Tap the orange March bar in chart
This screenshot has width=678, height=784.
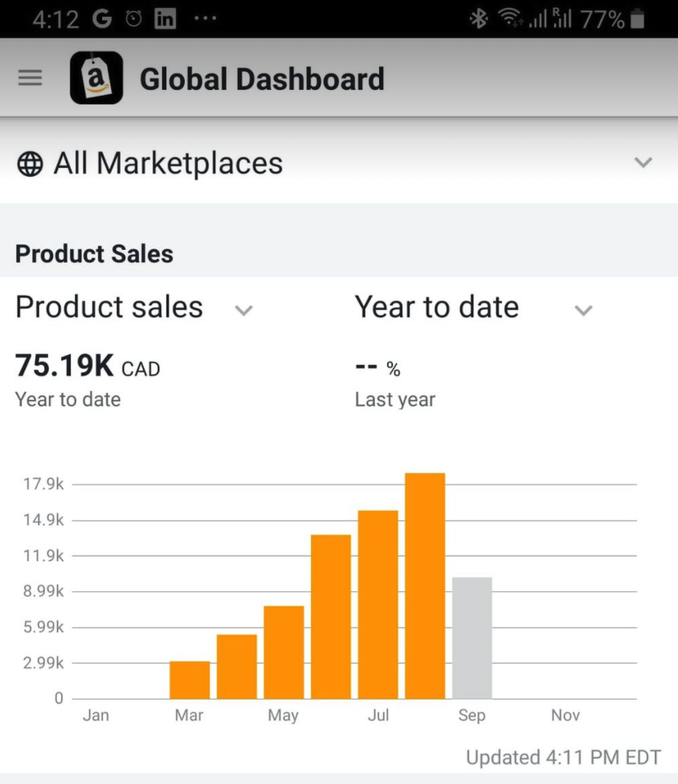[x=190, y=680]
